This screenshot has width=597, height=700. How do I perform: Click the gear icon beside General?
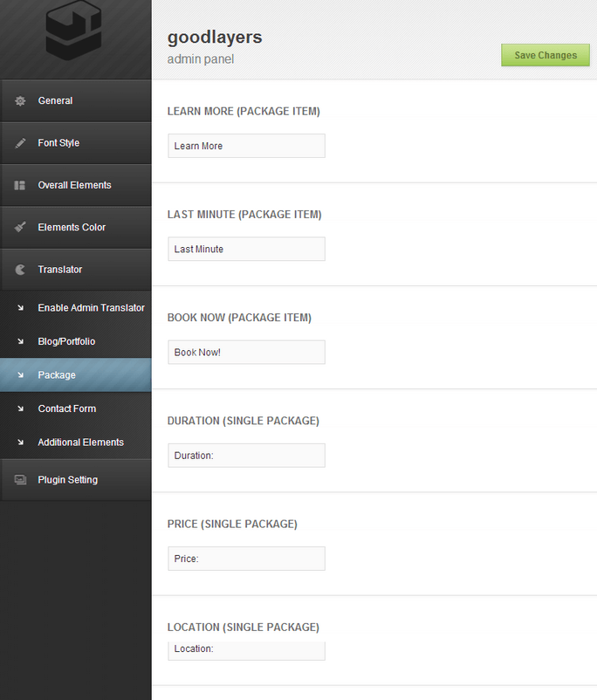tap(20, 101)
